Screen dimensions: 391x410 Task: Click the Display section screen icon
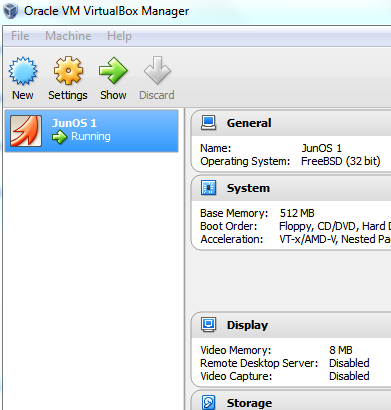point(209,324)
